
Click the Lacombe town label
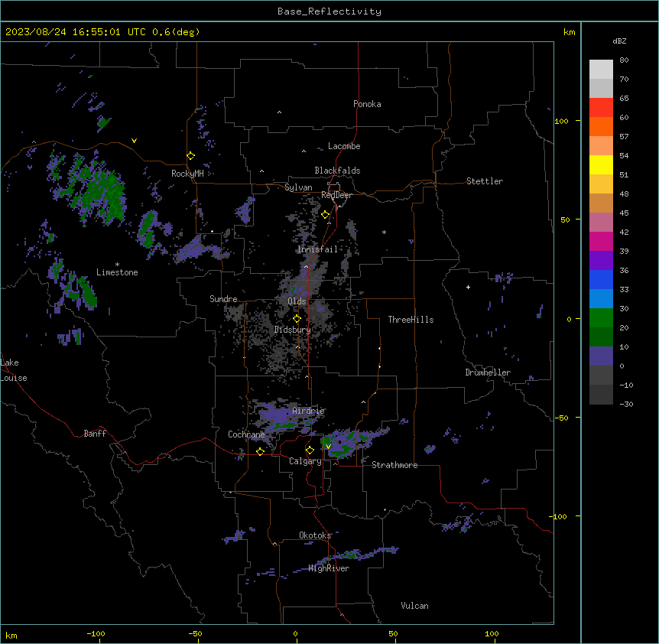click(x=344, y=146)
